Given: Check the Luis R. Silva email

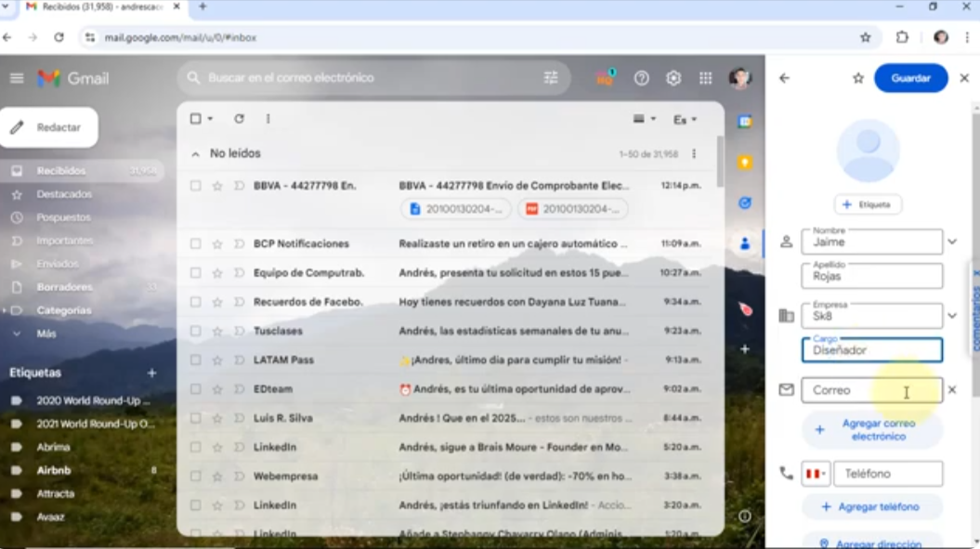Looking at the screenshot, I should pos(196,418).
